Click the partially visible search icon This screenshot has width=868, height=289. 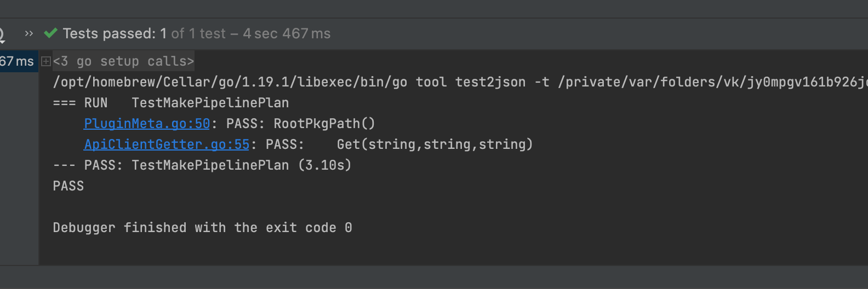(2, 34)
